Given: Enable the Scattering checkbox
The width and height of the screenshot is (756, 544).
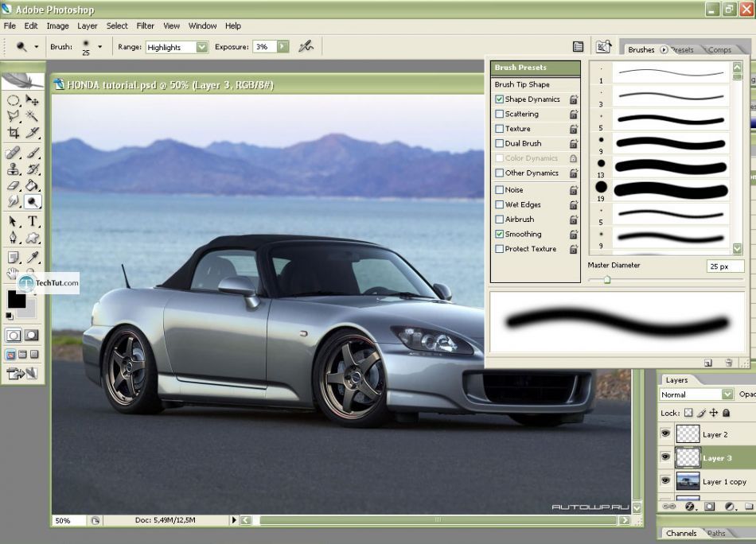Looking at the screenshot, I should click(x=499, y=115).
